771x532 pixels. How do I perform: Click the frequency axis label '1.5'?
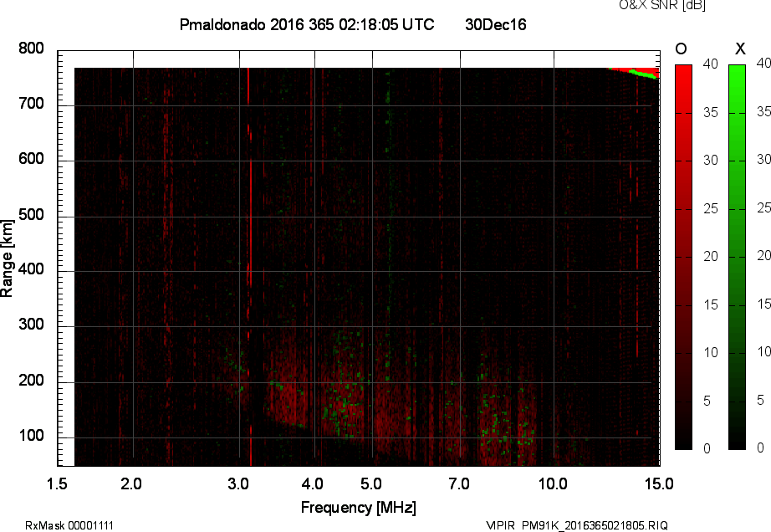pyautogui.click(x=57, y=483)
